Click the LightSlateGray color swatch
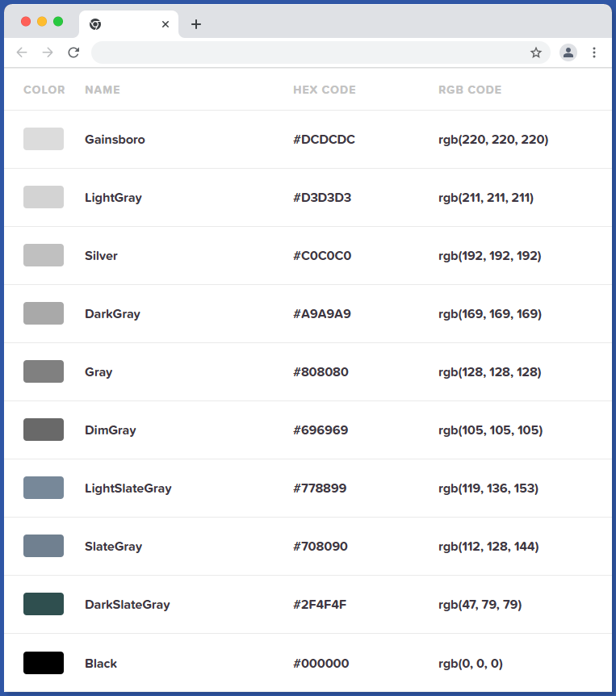616x696 pixels. click(x=44, y=488)
